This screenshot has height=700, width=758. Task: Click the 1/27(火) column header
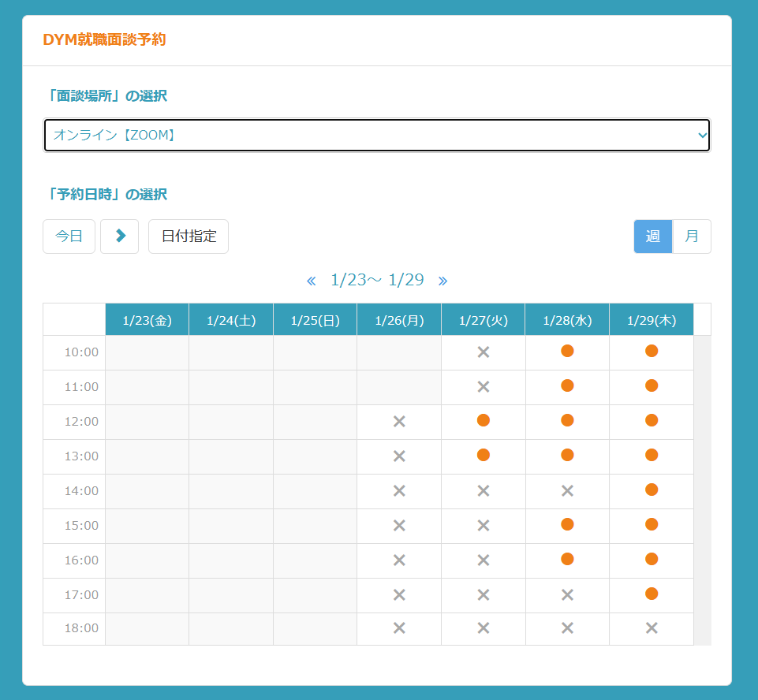click(x=484, y=320)
